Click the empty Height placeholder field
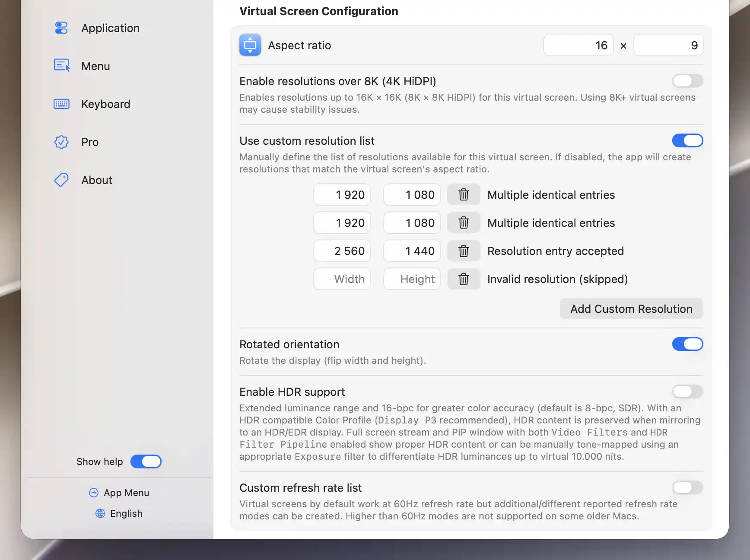750x560 pixels. pos(412,279)
